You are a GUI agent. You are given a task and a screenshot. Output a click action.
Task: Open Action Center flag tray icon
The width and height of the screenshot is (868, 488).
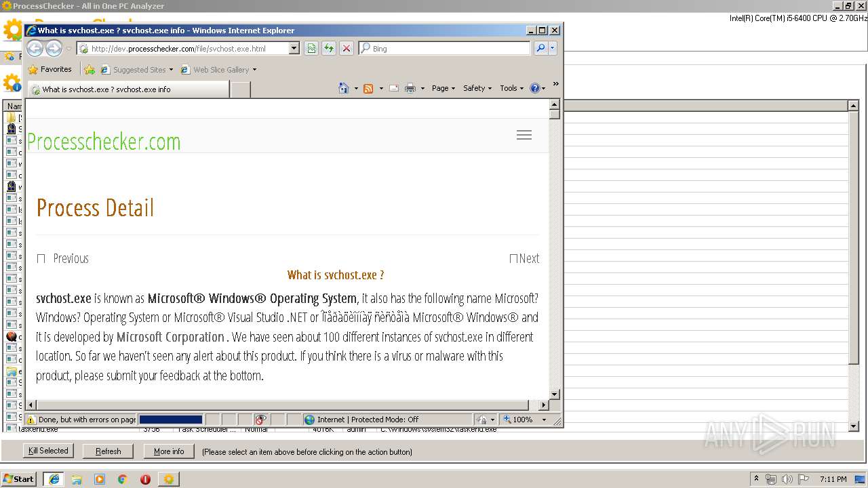click(x=804, y=479)
